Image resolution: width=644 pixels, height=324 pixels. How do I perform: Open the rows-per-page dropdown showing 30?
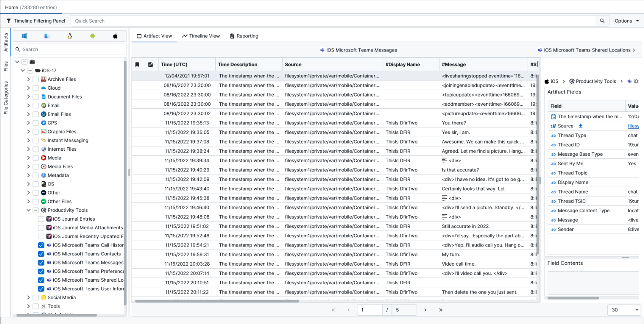click(624, 310)
